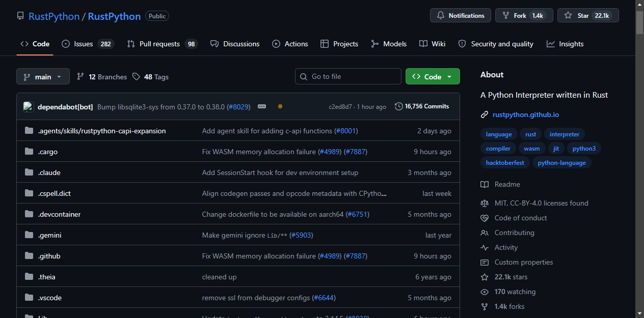Open the Discussions tab

pyautogui.click(x=235, y=44)
